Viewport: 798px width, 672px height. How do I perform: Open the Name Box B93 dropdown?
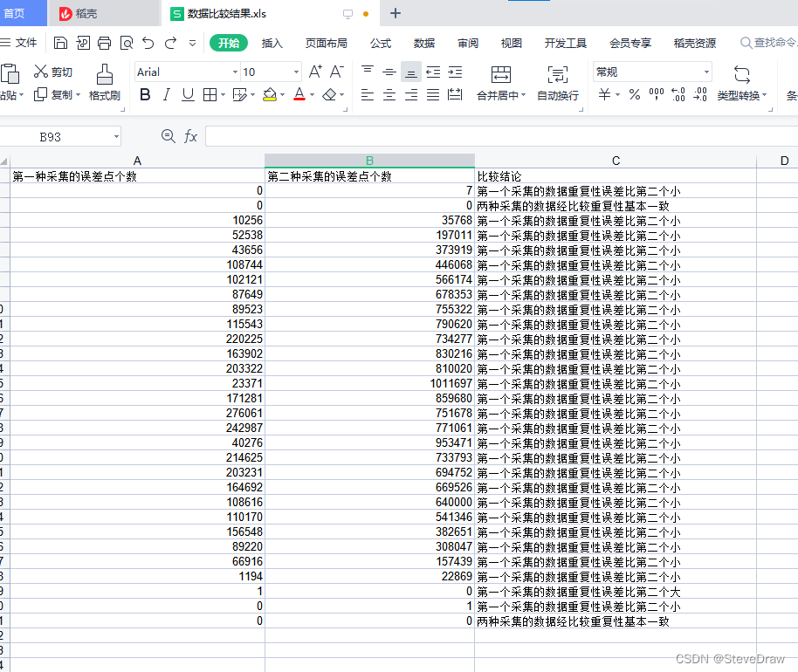116,137
